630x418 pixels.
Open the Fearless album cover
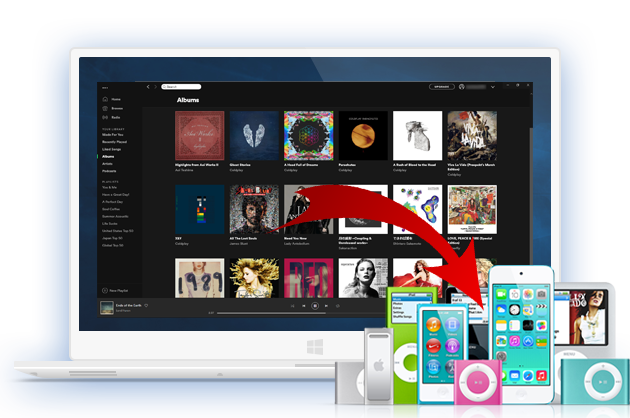(x=254, y=278)
